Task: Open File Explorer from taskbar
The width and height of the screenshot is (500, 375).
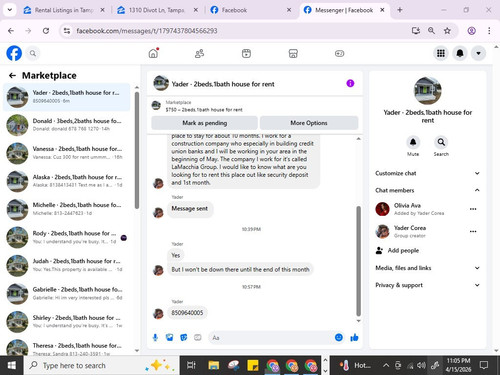Action: (x=213, y=366)
